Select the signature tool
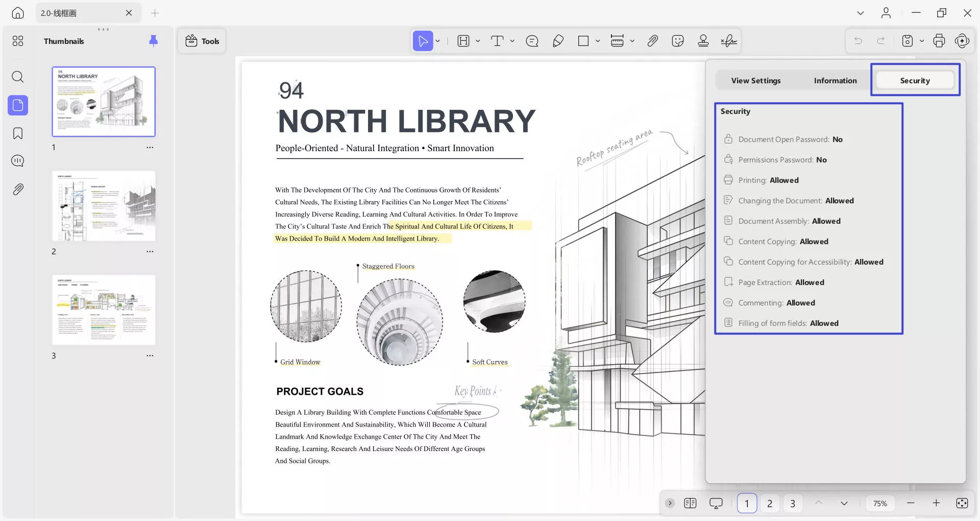The height and width of the screenshot is (521, 980). pyautogui.click(x=728, y=41)
